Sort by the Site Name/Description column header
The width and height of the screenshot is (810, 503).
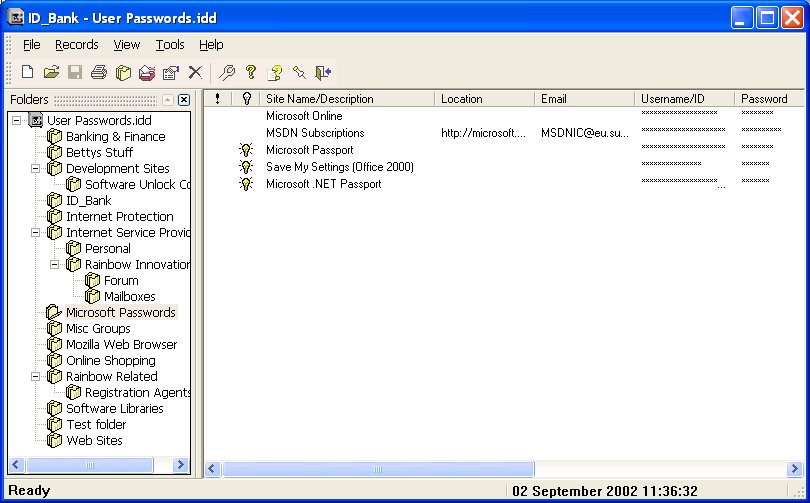point(347,99)
